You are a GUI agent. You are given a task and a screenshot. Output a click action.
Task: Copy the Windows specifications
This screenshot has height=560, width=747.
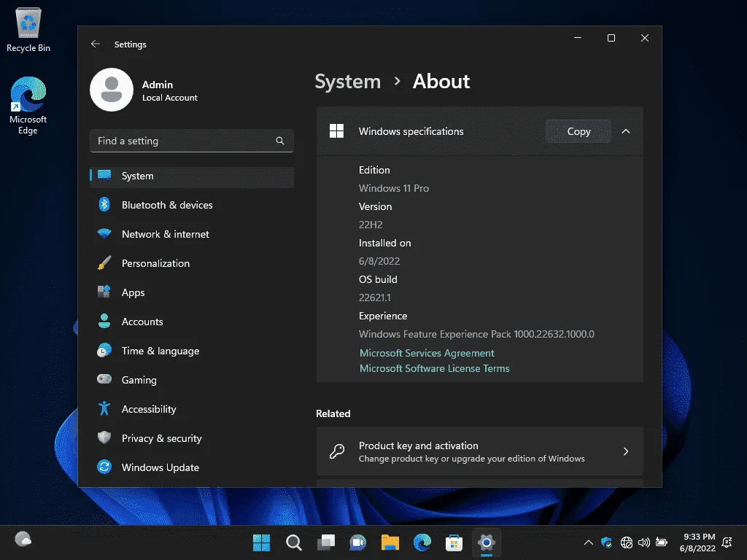pyautogui.click(x=578, y=131)
